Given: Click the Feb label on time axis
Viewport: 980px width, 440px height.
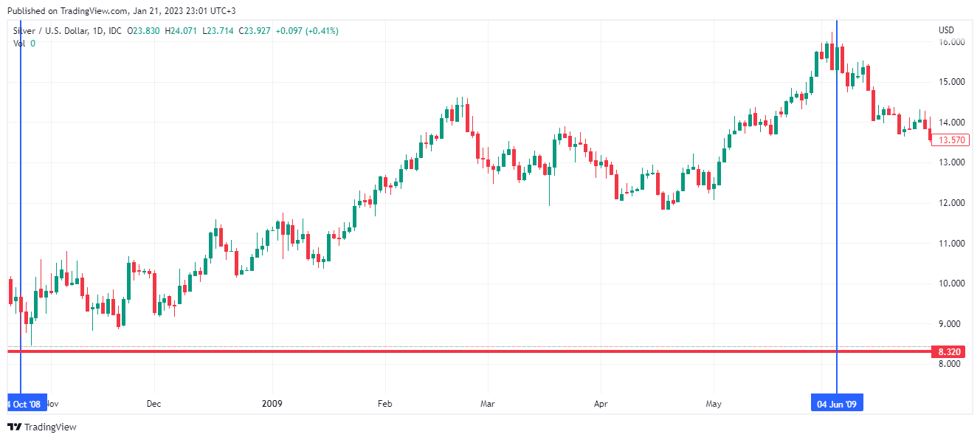Looking at the screenshot, I should (x=384, y=404).
